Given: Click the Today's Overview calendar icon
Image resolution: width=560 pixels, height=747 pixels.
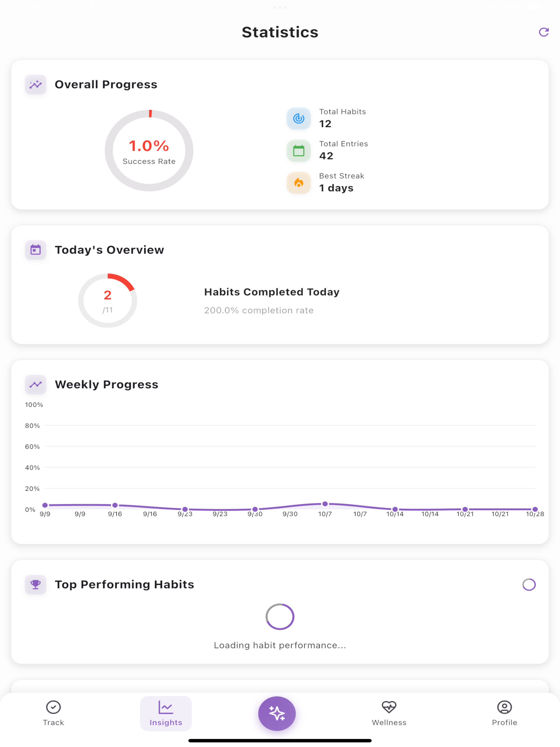Looking at the screenshot, I should tap(36, 250).
